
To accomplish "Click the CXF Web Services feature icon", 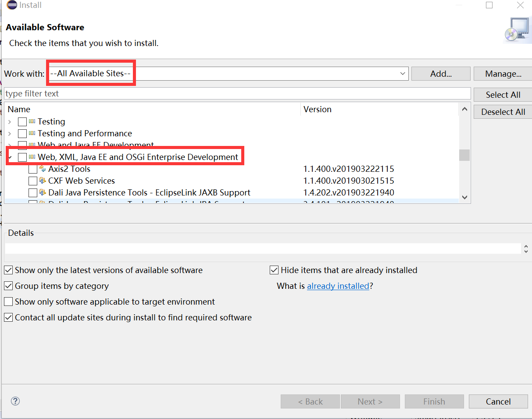I will tap(43, 181).
